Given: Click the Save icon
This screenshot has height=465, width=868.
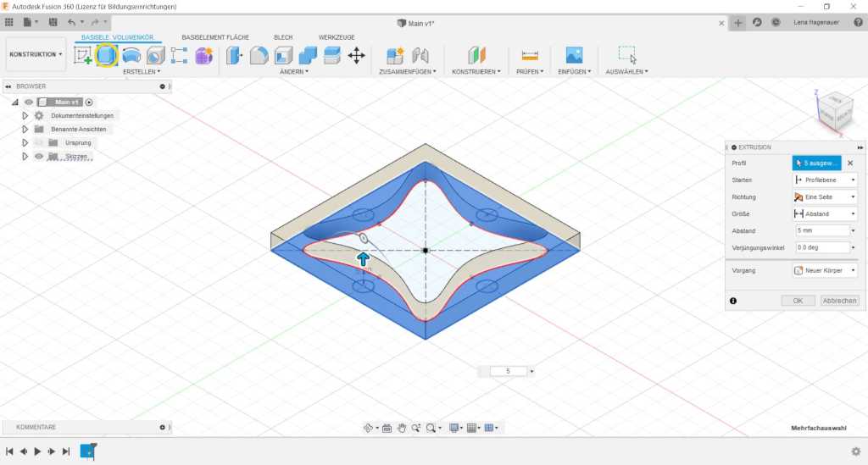Looking at the screenshot, I should click(53, 22).
